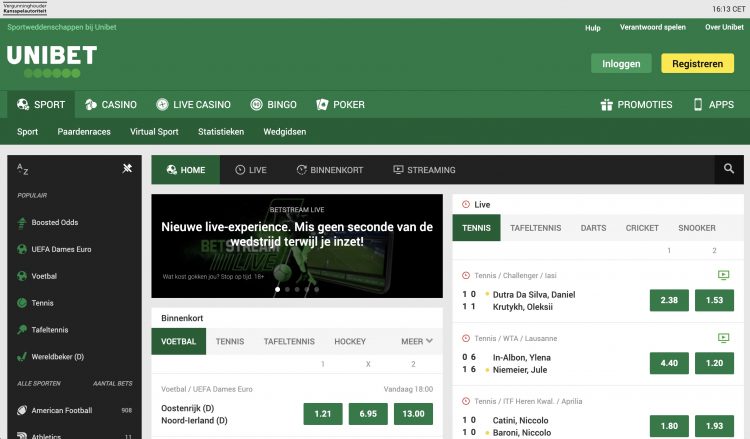
Task: Open Over Unibet link
Action: [724, 27]
